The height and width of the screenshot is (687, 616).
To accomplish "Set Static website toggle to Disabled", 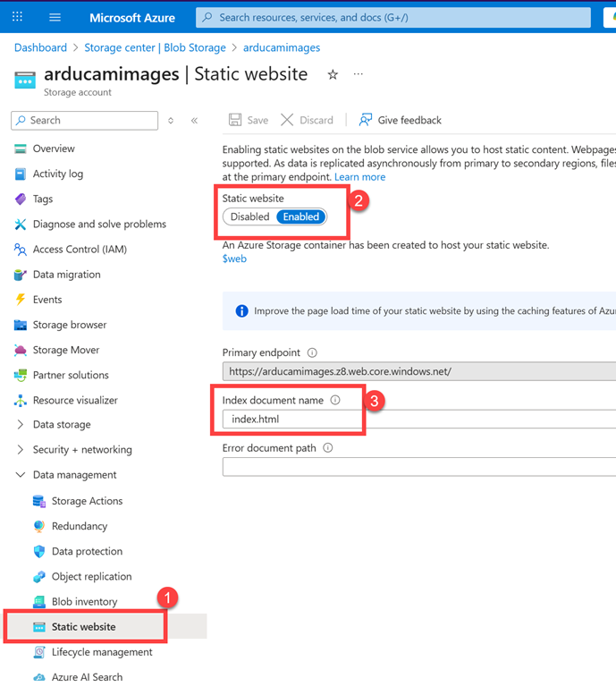I will pos(249,216).
